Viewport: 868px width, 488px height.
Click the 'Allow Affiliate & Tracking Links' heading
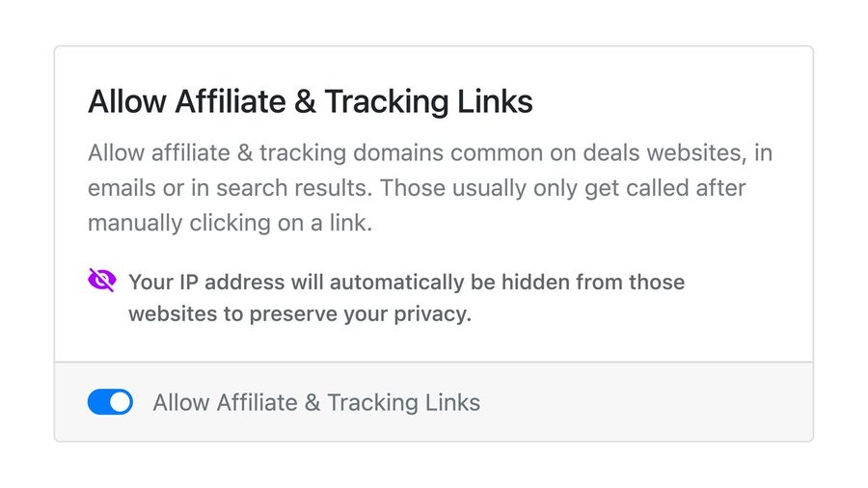[310, 101]
